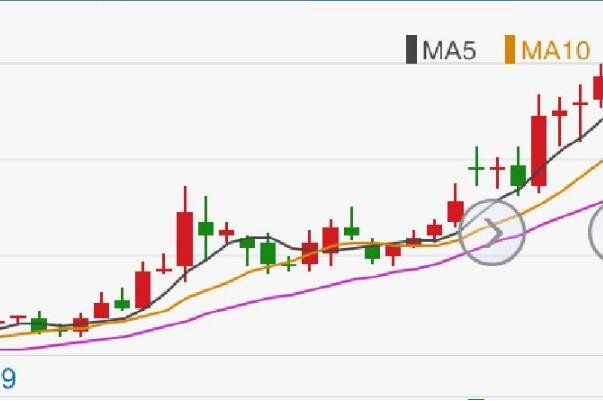This screenshot has height=401, width=603.
Task: Click the blue date label ending in 9
Action: click(8, 379)
